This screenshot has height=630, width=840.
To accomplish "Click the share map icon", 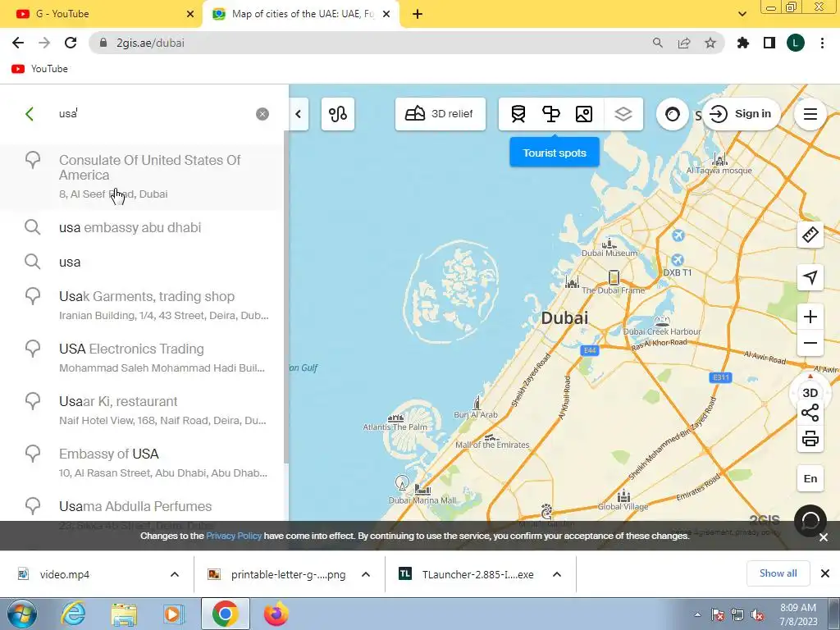I will pyautogui.click(x=810, y=413).
